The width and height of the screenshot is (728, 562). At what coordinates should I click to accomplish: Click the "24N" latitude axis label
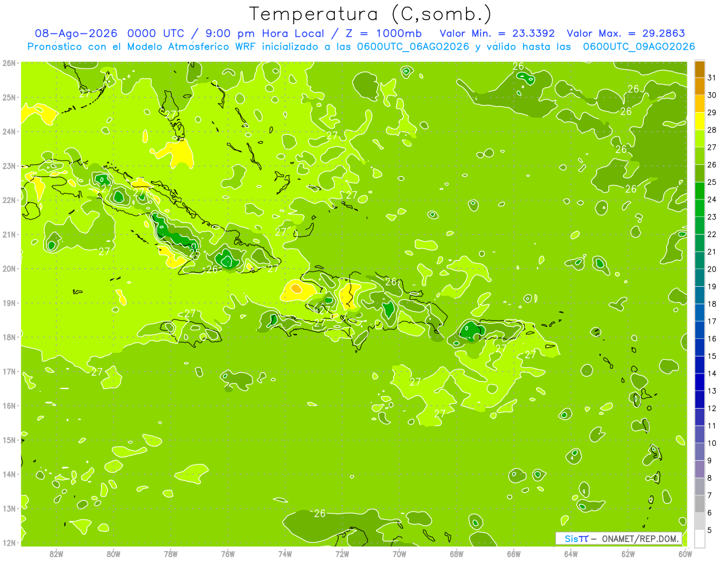tap(8, 132)
